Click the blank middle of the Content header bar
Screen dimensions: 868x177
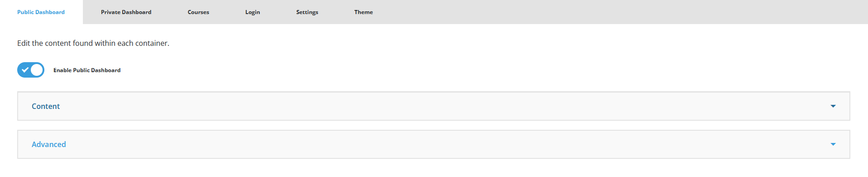pos(434,106)
